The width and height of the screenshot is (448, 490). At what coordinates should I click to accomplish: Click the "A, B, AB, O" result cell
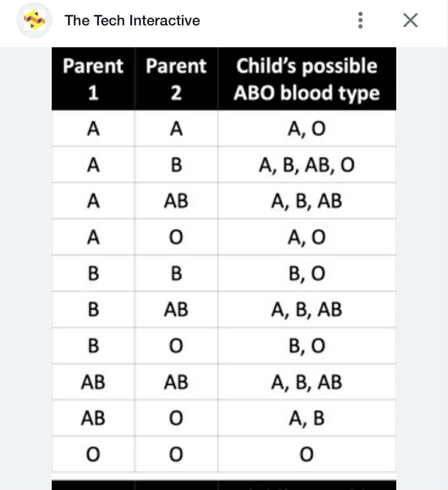coord(307,165)
